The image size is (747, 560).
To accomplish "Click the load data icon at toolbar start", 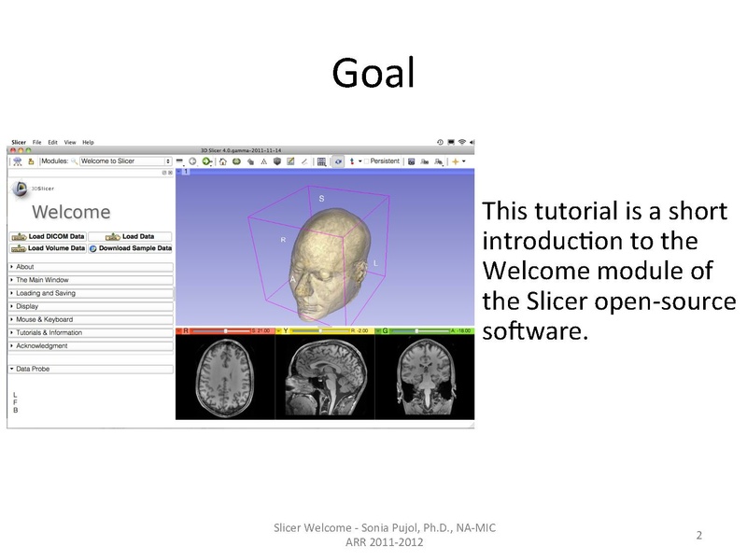I will 17,161.
